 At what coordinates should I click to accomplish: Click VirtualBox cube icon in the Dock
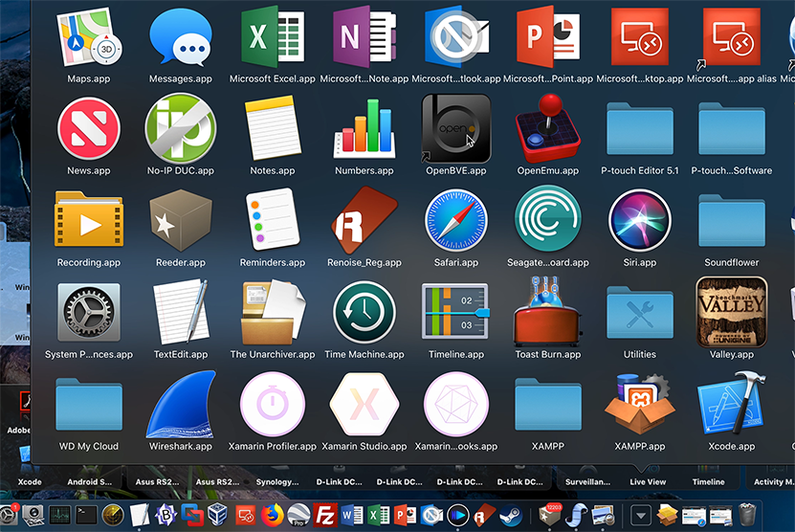coord(217,515)
